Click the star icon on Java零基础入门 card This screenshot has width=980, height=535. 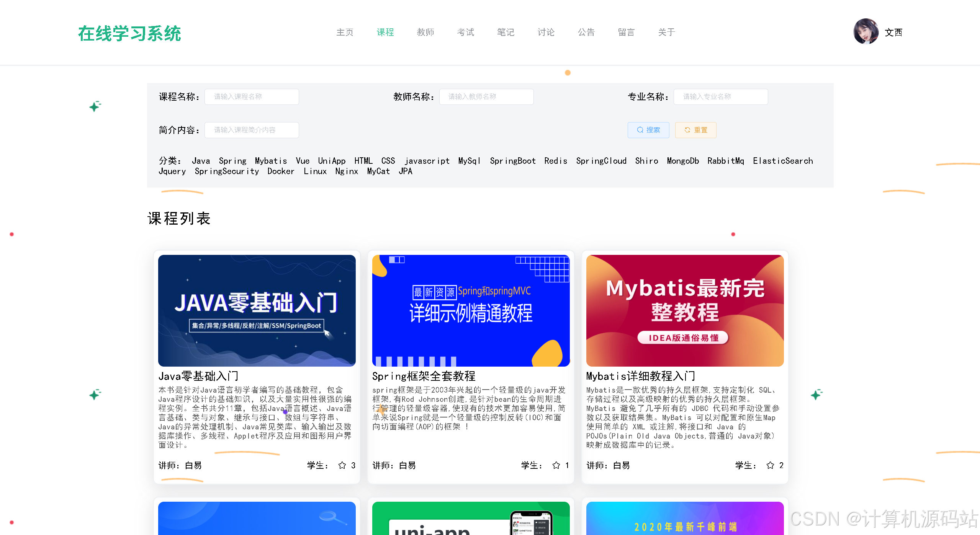click(x=341, y=465)
